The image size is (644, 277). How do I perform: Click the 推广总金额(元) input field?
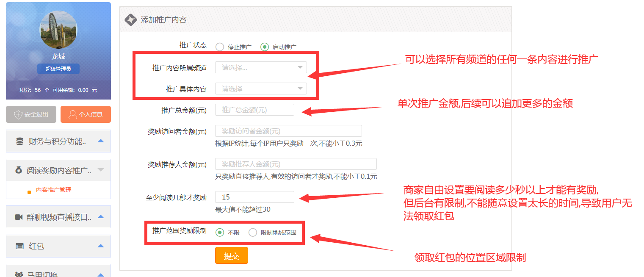(254, 110)
